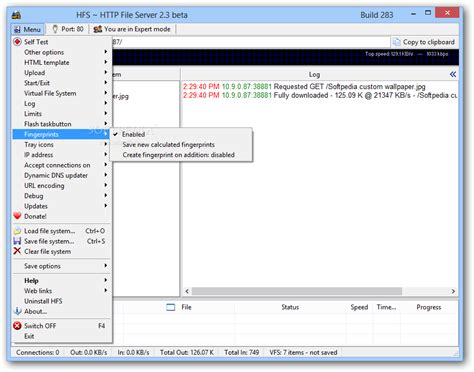Image resolution: width=474 pixels, height=372 pixels.
Task: Click the Menu toolbar button
Action: point(27,30)
